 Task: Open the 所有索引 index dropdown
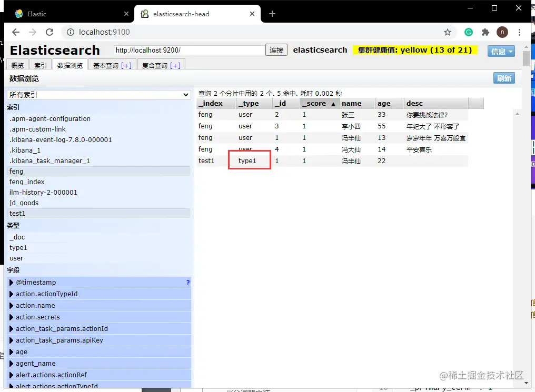tap(98, 95)
